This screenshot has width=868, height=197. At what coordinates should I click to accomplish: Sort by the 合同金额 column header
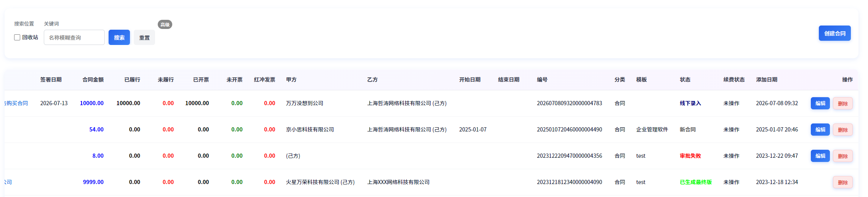93,80
